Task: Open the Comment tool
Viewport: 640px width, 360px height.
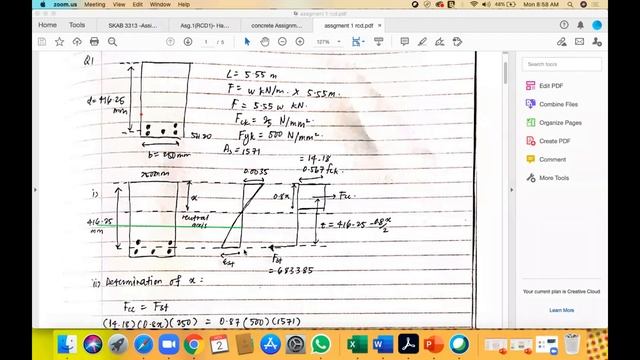Action: tap(546, 159)
